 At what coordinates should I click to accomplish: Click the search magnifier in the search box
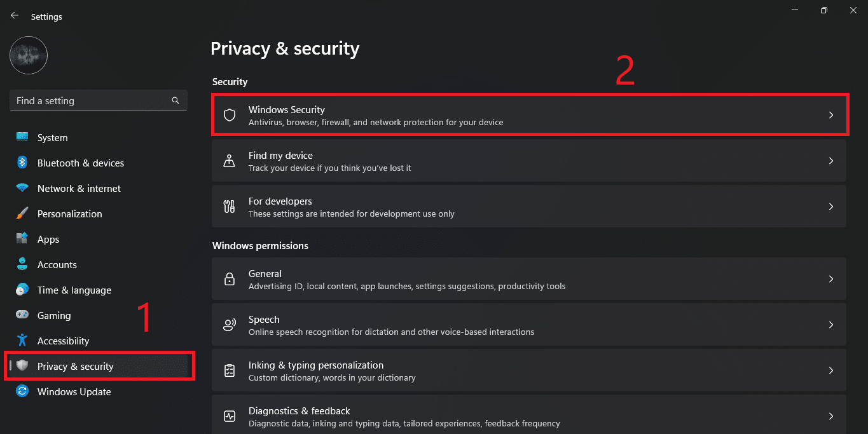coord(175,100)
